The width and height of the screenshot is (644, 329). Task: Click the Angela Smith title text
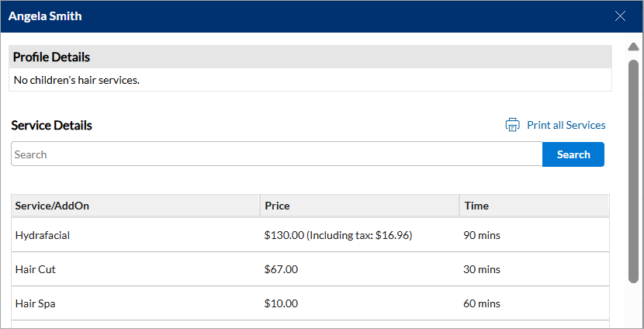point(45,16)
